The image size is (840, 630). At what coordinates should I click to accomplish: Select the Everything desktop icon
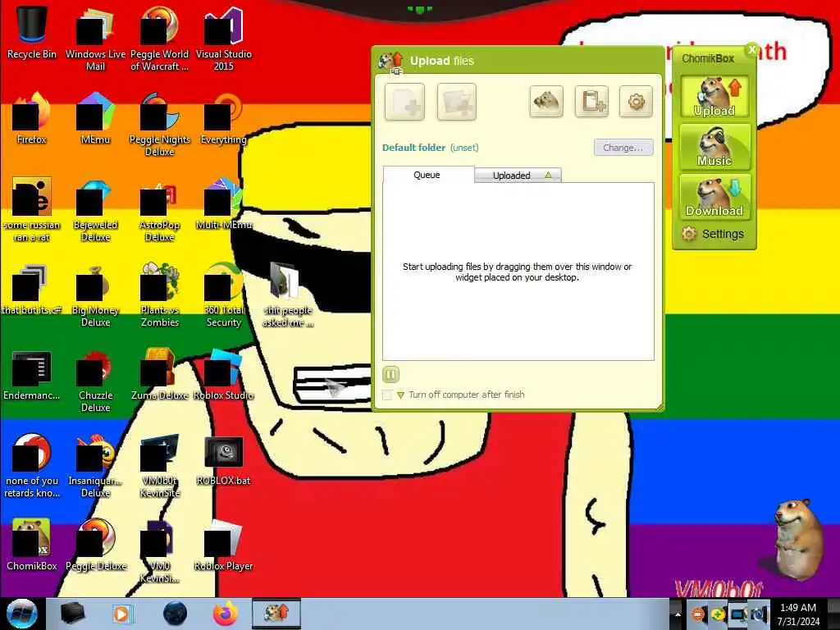(x=223, y=119)
